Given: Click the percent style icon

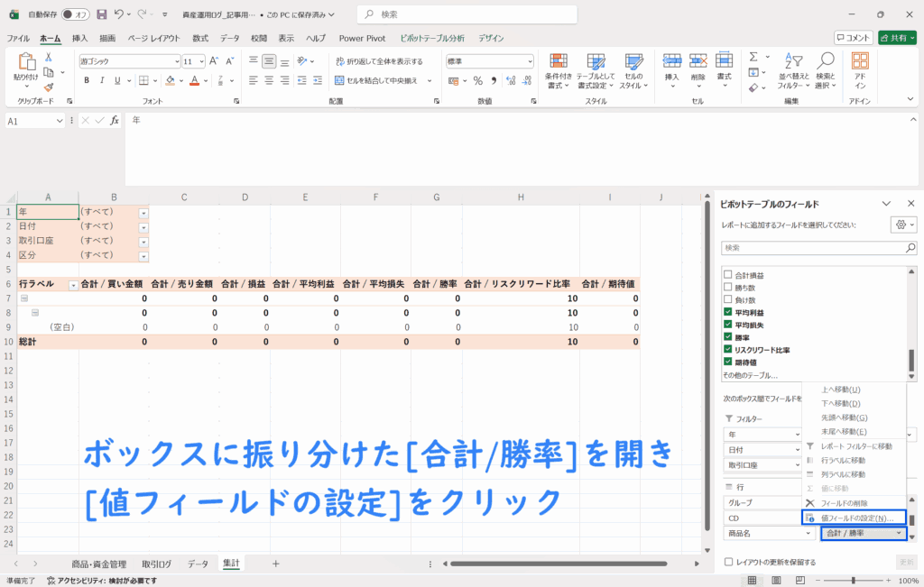Looking at the screenshot, I should coord(477,80).
